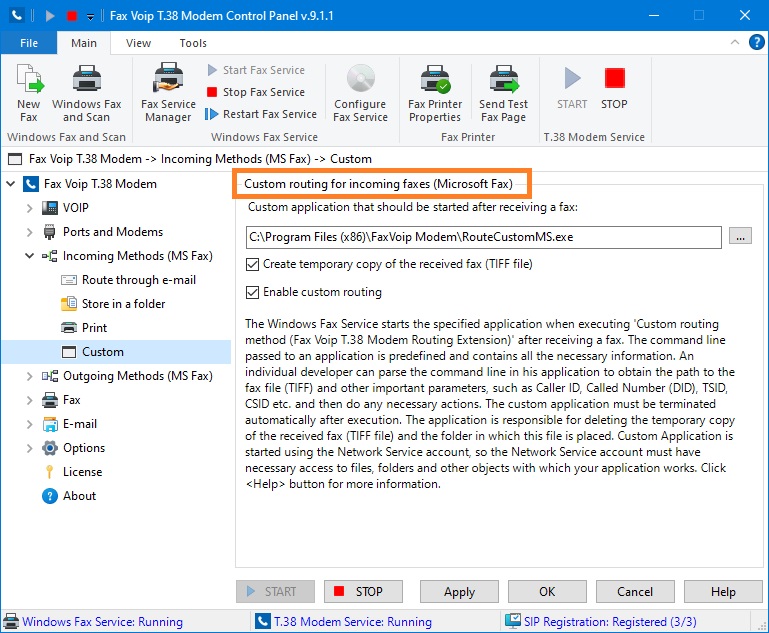Select the E-mail tree item
Screen dimensions: 769x633
[x=70, y=424]
